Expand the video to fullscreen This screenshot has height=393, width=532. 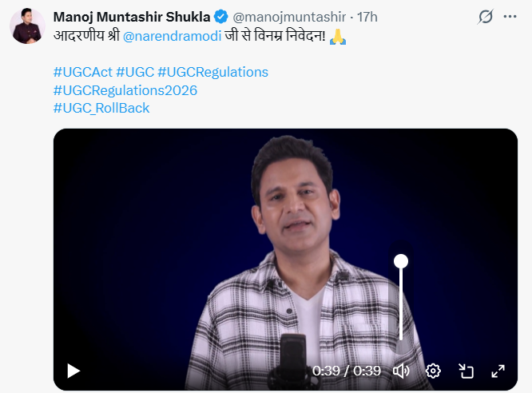498,371
